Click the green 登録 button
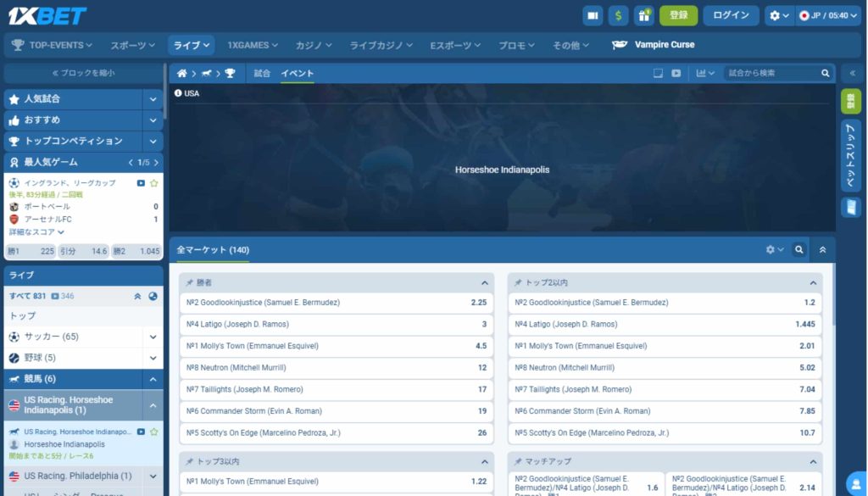This screenshot has height=496, width=868. click(678, 15)
